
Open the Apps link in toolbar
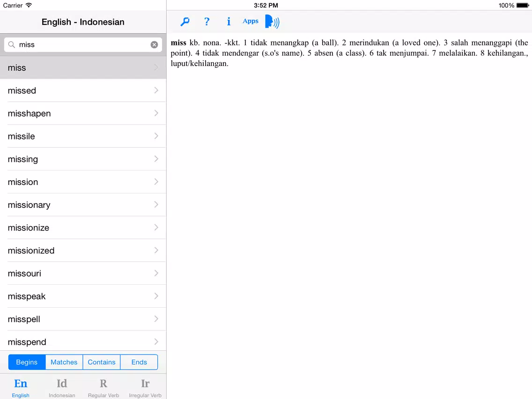pos(251,21)
